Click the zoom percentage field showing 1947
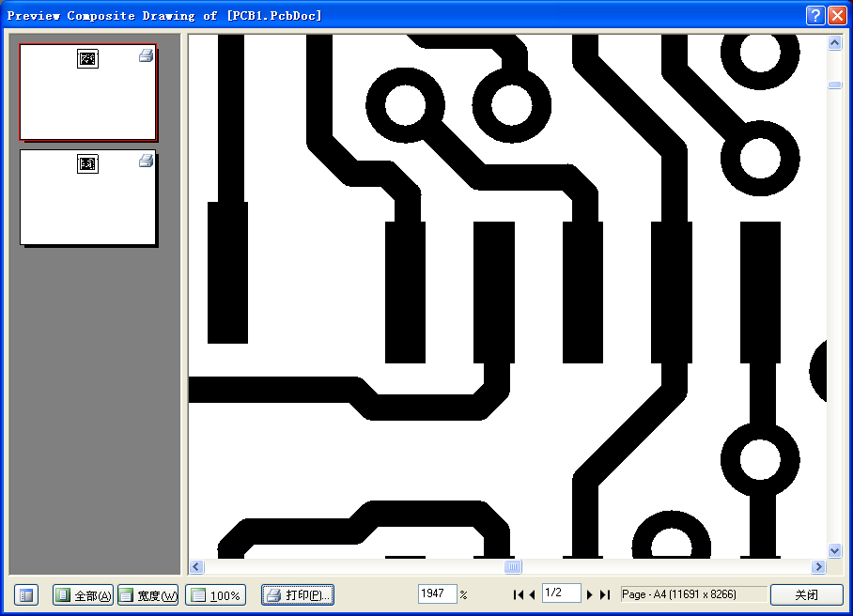Viewport: 853px width, 616px height. click(x=437, y=593)
